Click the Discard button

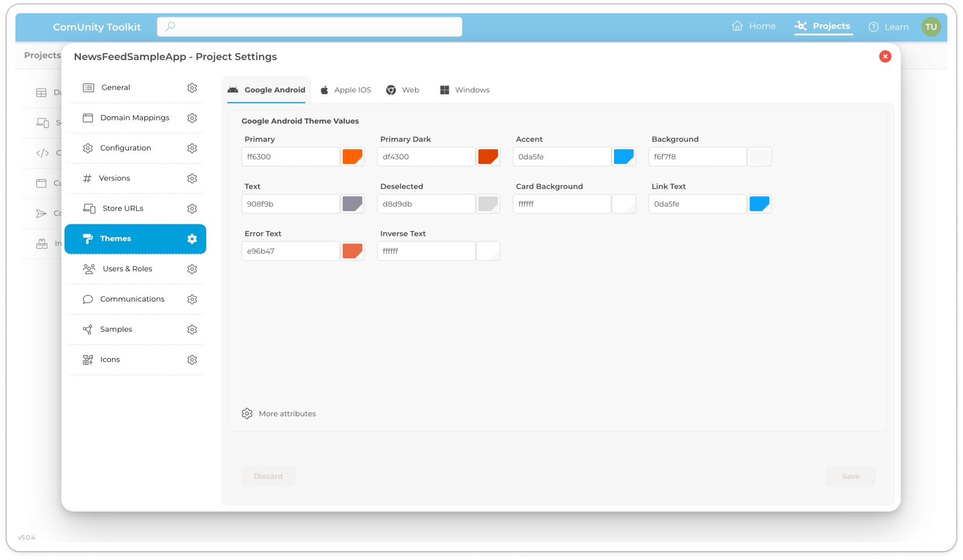268,476
